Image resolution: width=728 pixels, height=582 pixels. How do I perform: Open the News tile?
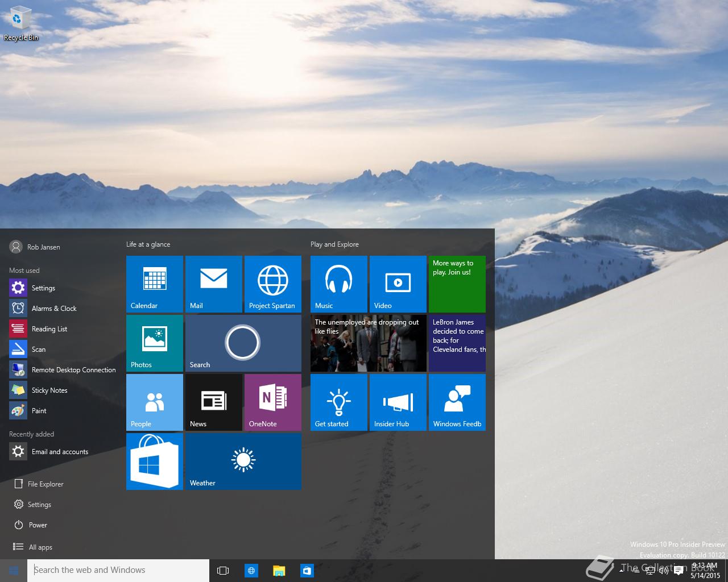[x=214, y=402]
